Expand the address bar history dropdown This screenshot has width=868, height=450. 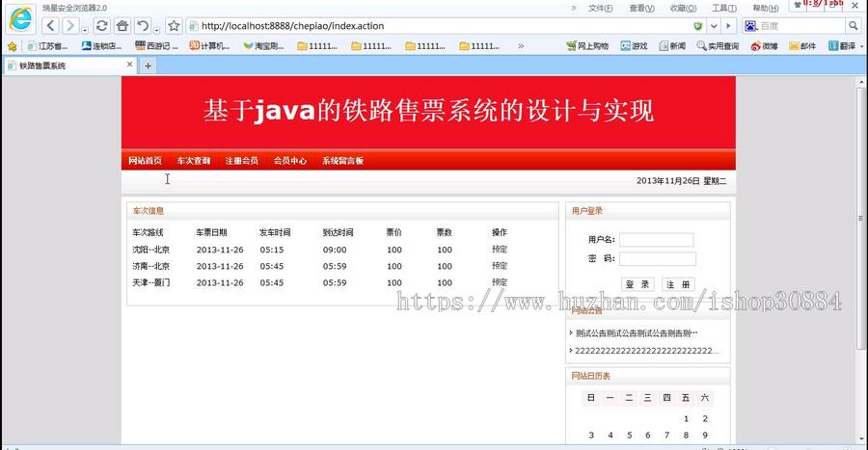[714, 26]
